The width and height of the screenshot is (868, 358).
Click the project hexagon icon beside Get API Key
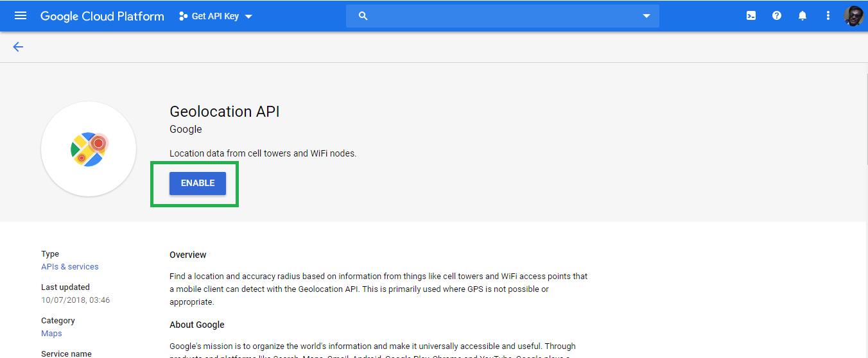184,16
